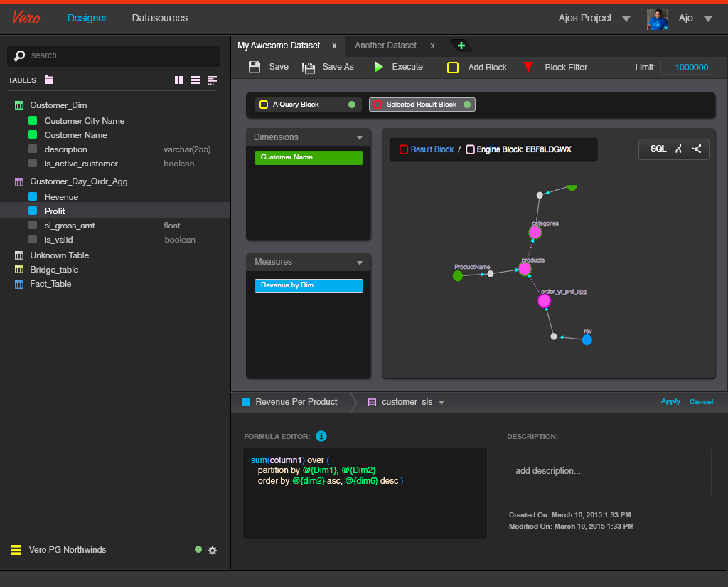Switch to the Another Dataset tab
This screenshot has height=587, width=728.
click(x=385, y=46)
